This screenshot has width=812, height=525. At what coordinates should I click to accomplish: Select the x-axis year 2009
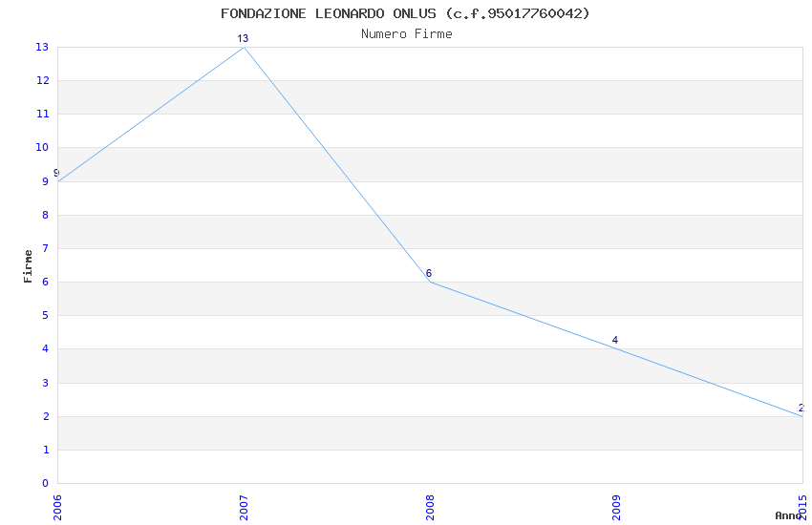616,508
